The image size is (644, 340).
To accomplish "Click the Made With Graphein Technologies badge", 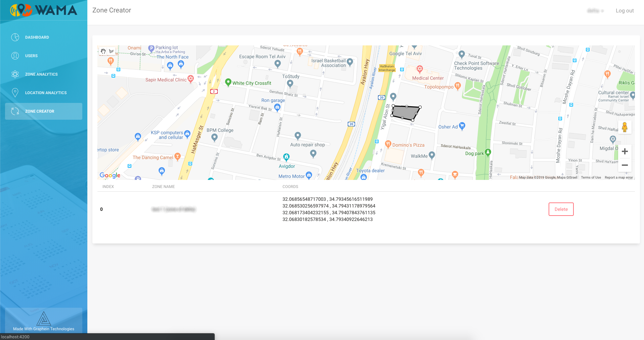I will pyautogui.click(x=44, y=320).
